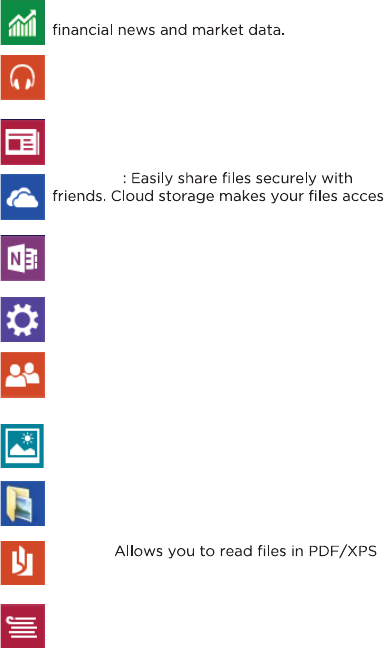This screenshot has width=384, height=648.
Task: Click the 'PDF/XPS' word in Reader description
Action: 343,551
